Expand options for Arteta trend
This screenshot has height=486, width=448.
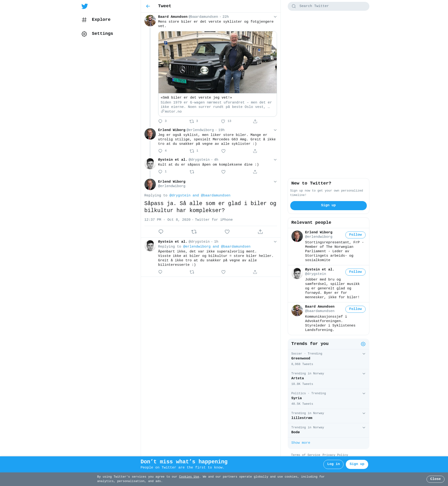364,374
